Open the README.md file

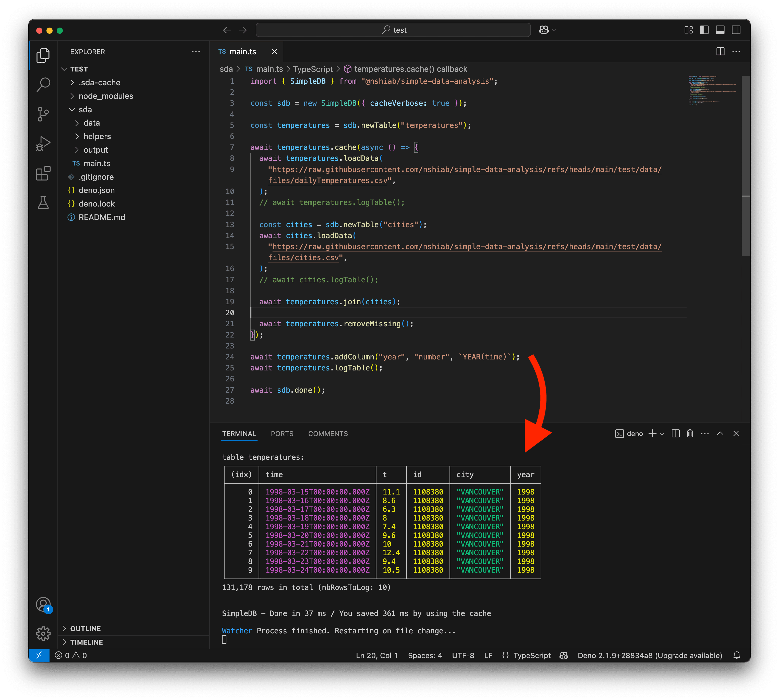[133, 217]
